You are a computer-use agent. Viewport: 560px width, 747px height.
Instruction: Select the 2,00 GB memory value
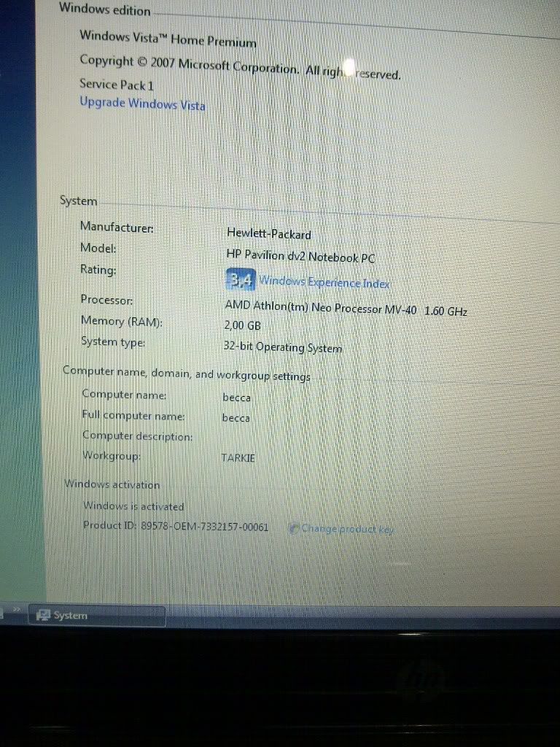click(x=242, y=325)
